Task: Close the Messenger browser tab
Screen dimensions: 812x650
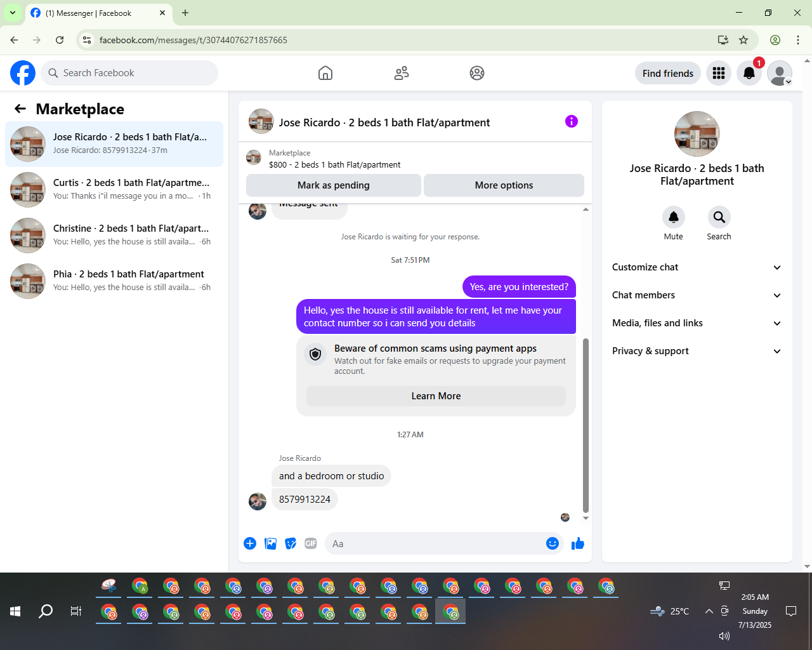Action: pyautogui.click(x=162, y=13)
